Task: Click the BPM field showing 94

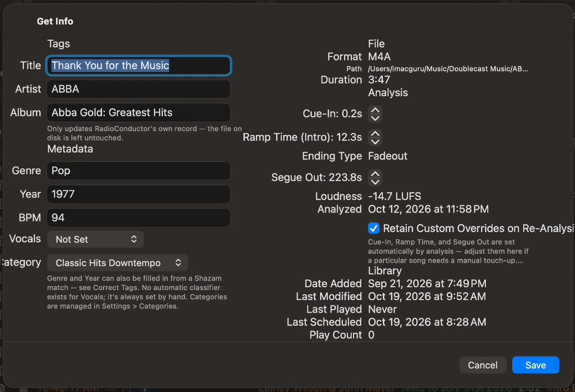Action: coord(138,218)
